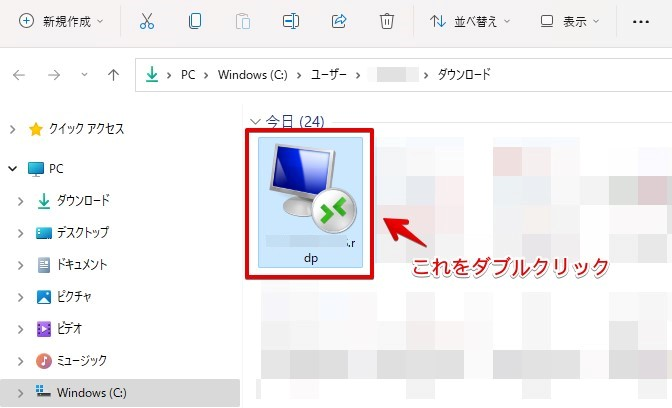Collapse the 今日 (24) group
This screenshot has height=408, width=672.
[x=255, y=122]
